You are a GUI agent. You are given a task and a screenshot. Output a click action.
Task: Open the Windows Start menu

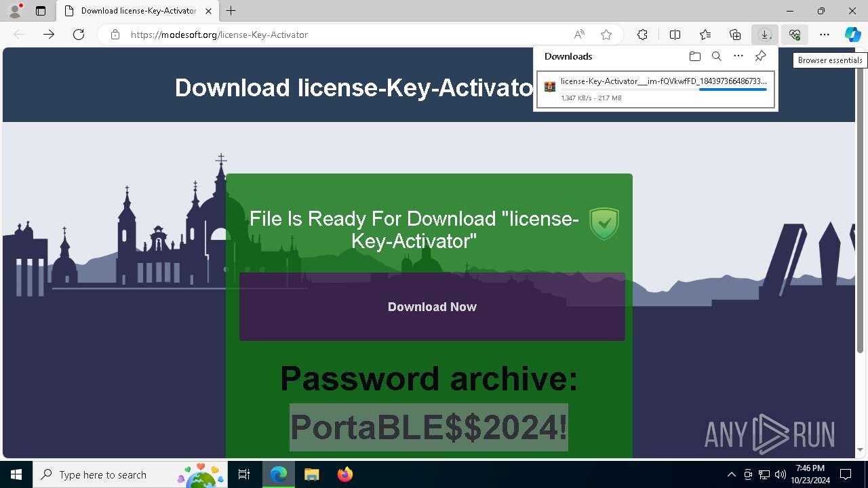[16, 474]
